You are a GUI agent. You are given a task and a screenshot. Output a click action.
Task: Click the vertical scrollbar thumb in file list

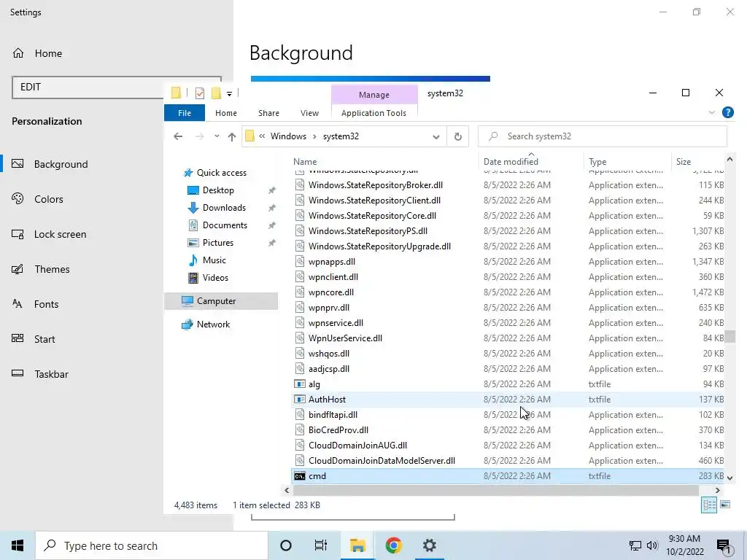[x=729, y=336]
